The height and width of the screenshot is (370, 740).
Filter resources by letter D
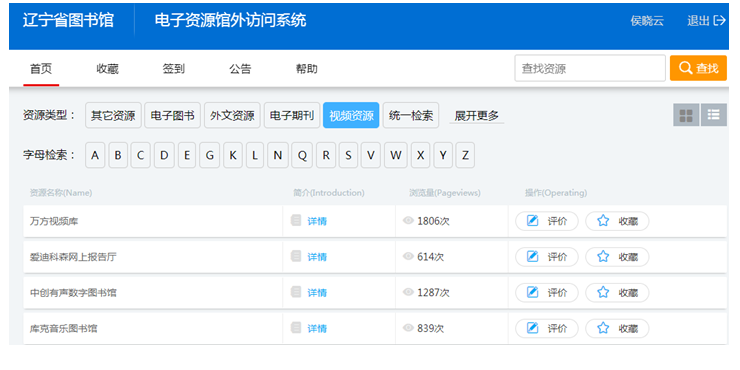(x=164, y=155)
